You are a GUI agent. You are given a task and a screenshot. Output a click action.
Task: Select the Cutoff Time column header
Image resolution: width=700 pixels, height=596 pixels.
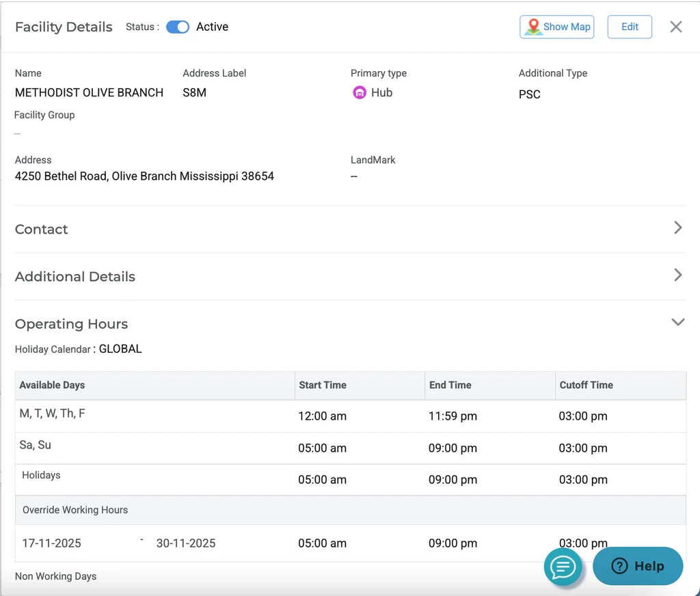point(586,385)
